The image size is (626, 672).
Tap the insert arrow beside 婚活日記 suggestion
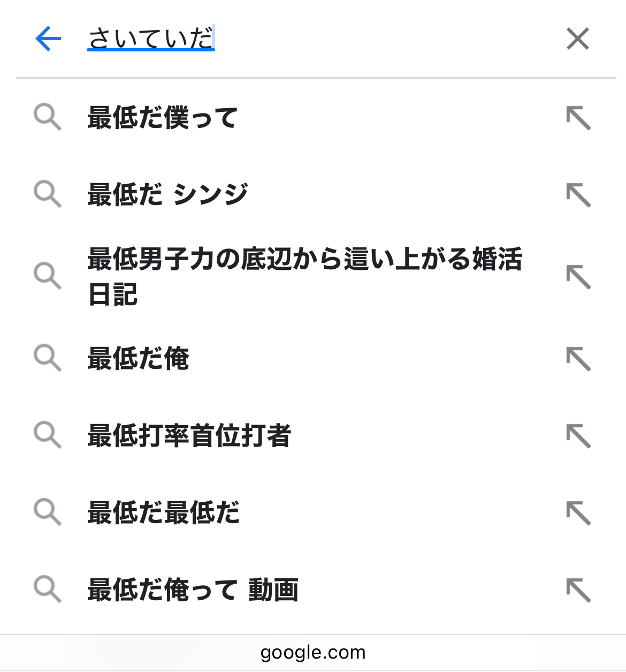(578, 276)
